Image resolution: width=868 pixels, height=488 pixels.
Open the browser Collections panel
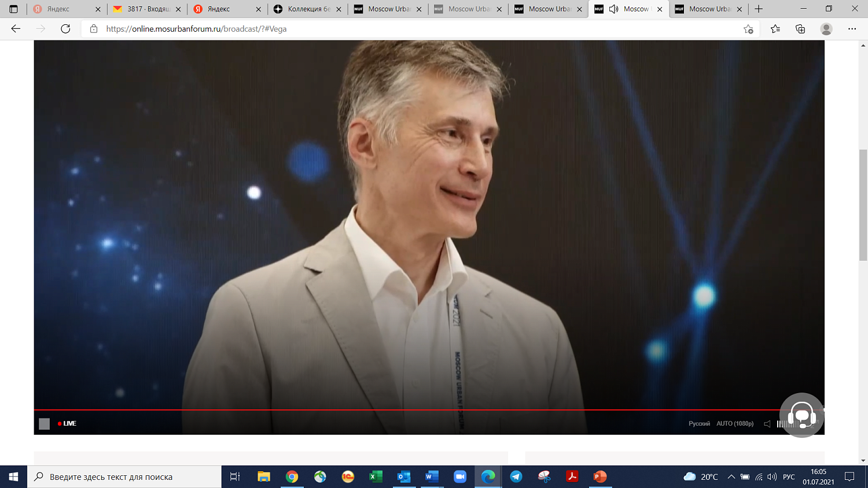click(800, 29)
